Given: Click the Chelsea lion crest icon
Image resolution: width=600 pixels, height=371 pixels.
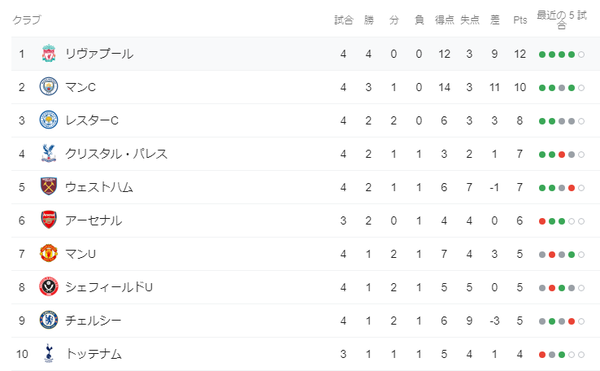Looking at the screenshot, I should click(x=49, y=320).
